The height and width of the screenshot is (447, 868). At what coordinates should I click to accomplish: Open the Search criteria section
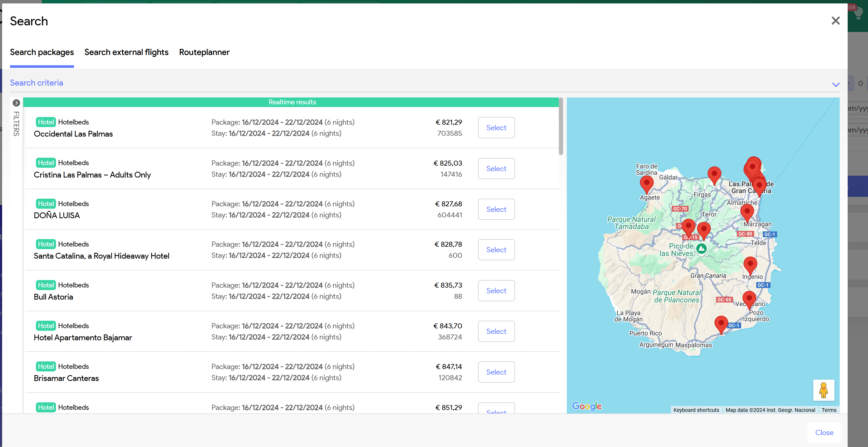[36, 83]
